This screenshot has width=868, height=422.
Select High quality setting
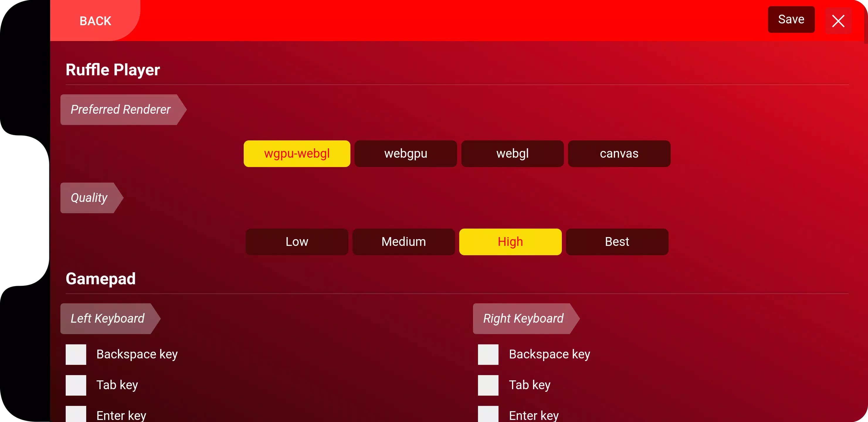(x=510, y=241)
